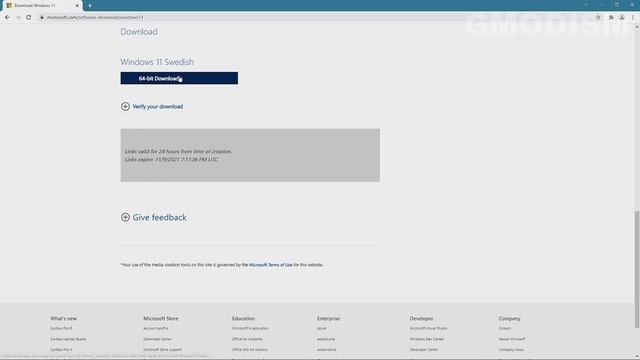The image size is (640, 360).
Task: Click the scrollbar down arrow
Action: (637, 357)
